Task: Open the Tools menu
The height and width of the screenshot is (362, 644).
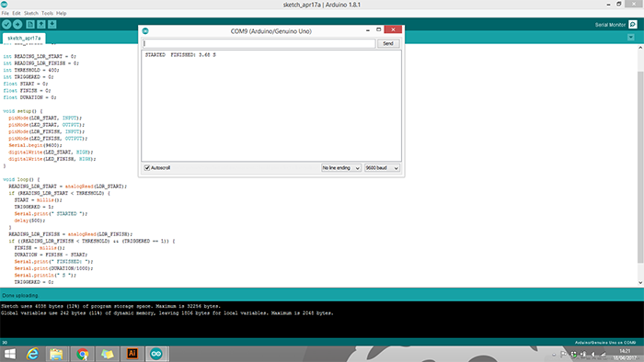Action: click(x=47, y=13)
